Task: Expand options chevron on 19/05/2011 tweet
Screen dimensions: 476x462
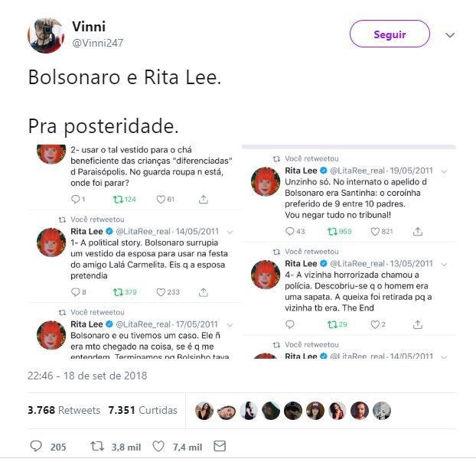Action: click(x=444, y=171)
